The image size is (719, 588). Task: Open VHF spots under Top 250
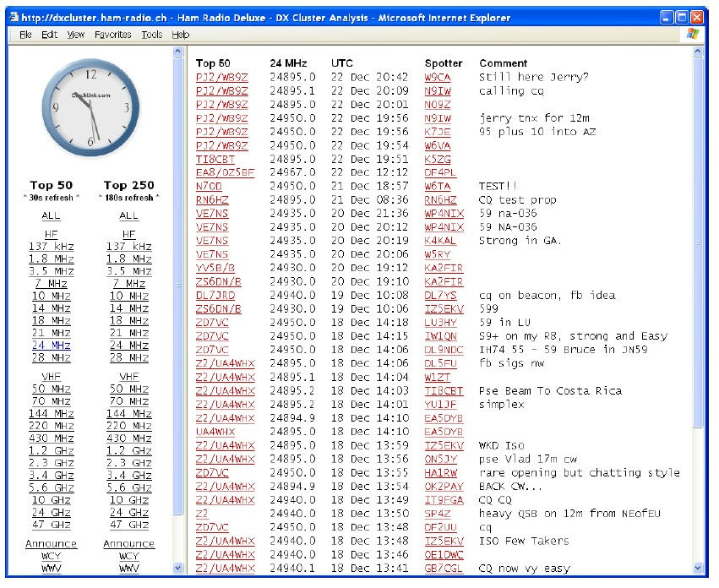[129, 377]
